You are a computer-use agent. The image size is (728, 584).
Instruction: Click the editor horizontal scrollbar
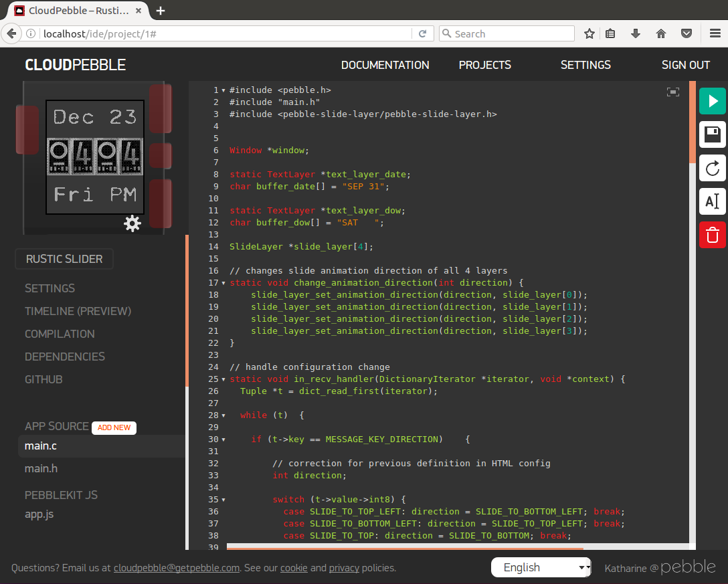pos(405,548)
